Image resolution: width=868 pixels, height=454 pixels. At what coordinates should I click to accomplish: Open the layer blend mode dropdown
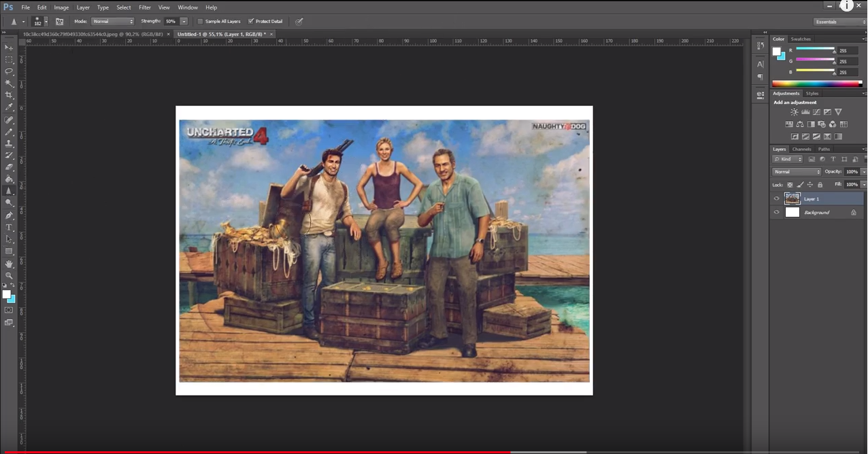tap(797, 172)
